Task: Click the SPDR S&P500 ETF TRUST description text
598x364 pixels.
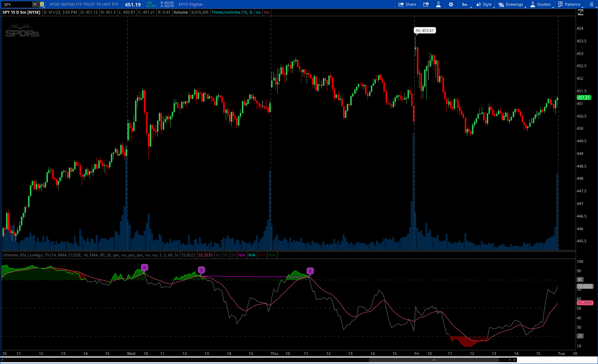Action: tap(84, 4)
